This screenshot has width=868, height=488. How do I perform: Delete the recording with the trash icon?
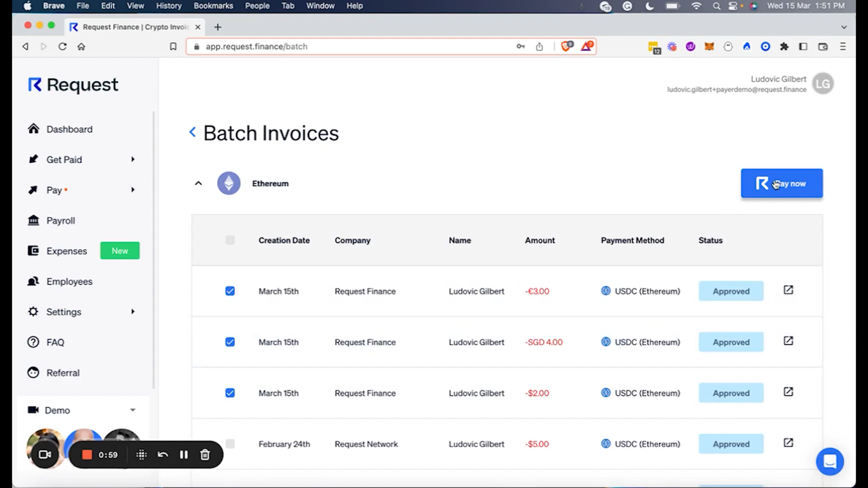(x=205, y=454)
